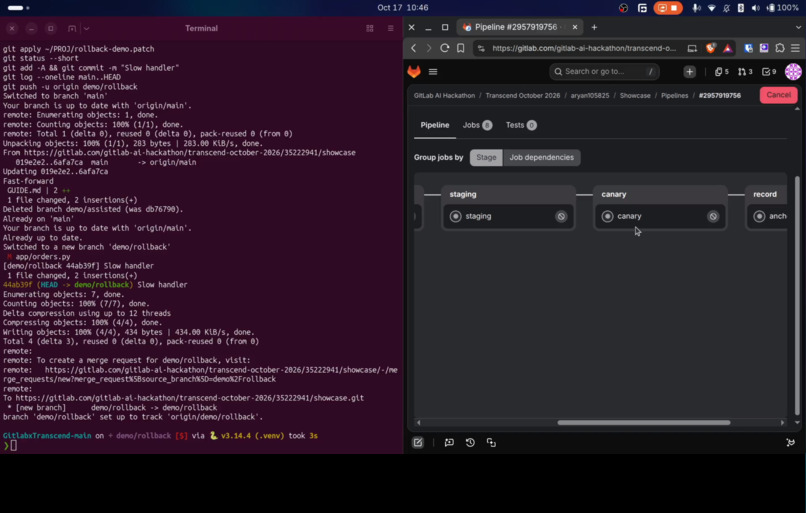This screenshot has width=806, height=513.
Task: Open Showcase breadcrumb link
Action: point(635,96)
